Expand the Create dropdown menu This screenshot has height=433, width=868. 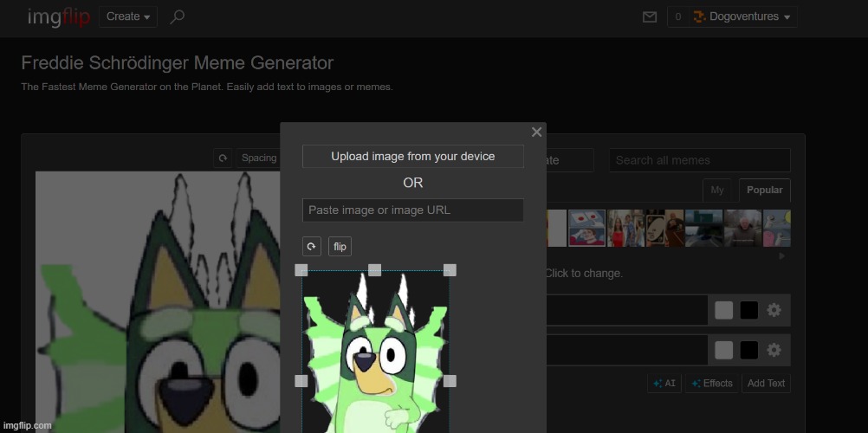coord(128,16)
